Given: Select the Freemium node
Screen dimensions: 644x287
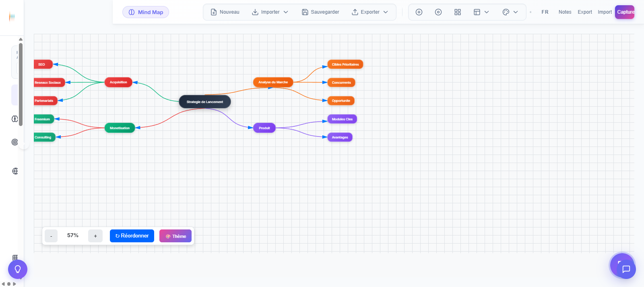Looking at the screenshot, I should pyautogui.click(x=44, y=119).
